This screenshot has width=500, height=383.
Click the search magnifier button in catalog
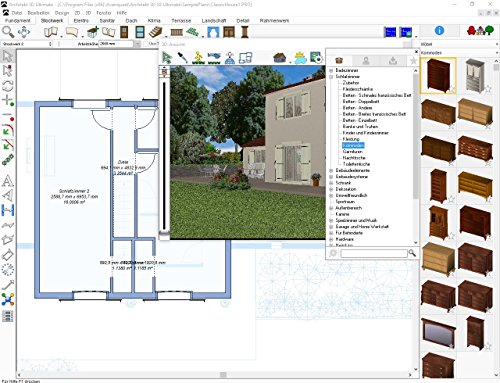[x=412, y=253]
